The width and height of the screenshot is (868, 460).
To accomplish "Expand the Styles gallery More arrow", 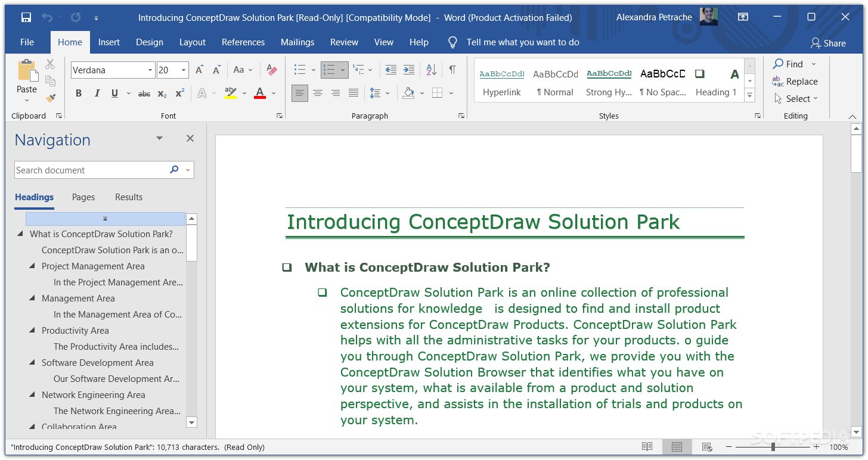I will pyautogui.click(x=750, y=95).
